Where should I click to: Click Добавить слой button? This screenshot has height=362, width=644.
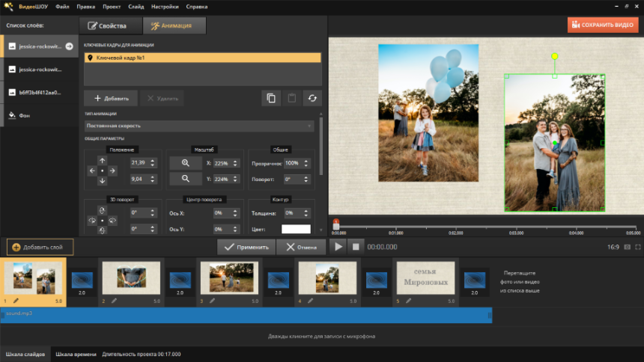(40, 247)
